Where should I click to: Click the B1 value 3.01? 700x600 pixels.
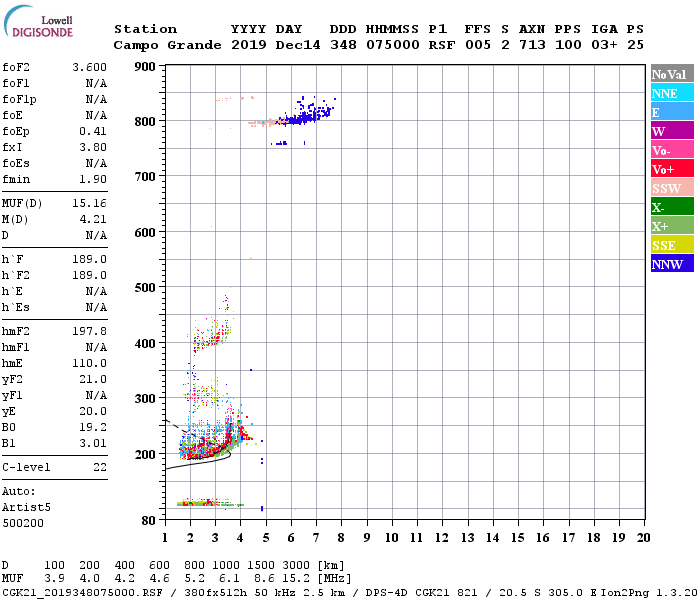(93, 443)
